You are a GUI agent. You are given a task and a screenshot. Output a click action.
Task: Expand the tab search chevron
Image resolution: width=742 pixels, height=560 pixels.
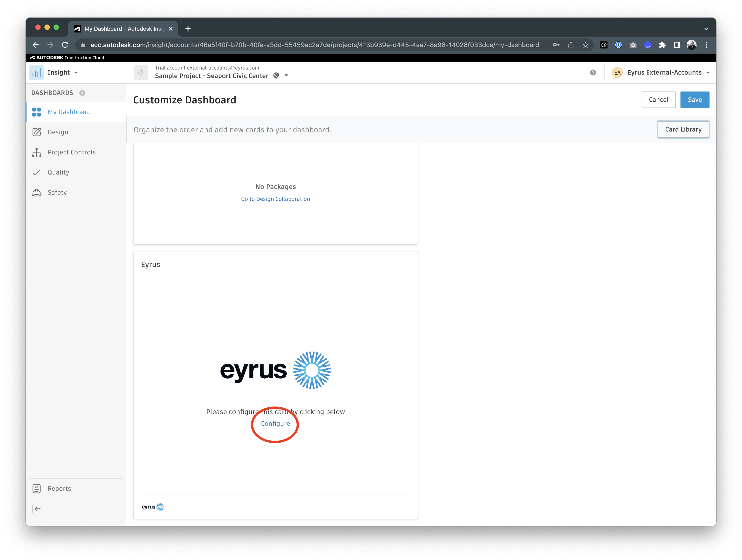point(706,29)
